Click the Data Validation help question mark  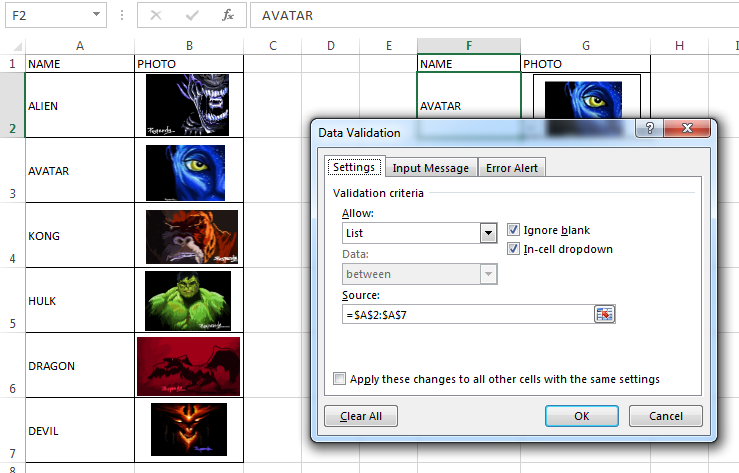coord(649,128)
